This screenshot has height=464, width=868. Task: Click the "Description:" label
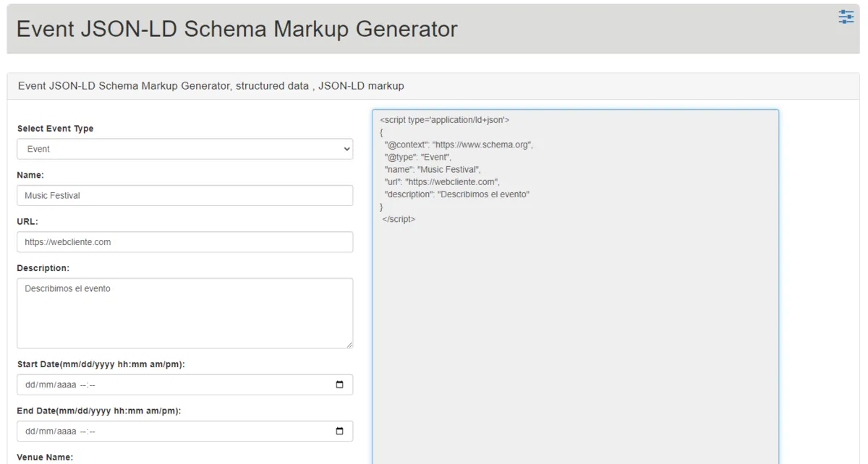coord(43,268)
